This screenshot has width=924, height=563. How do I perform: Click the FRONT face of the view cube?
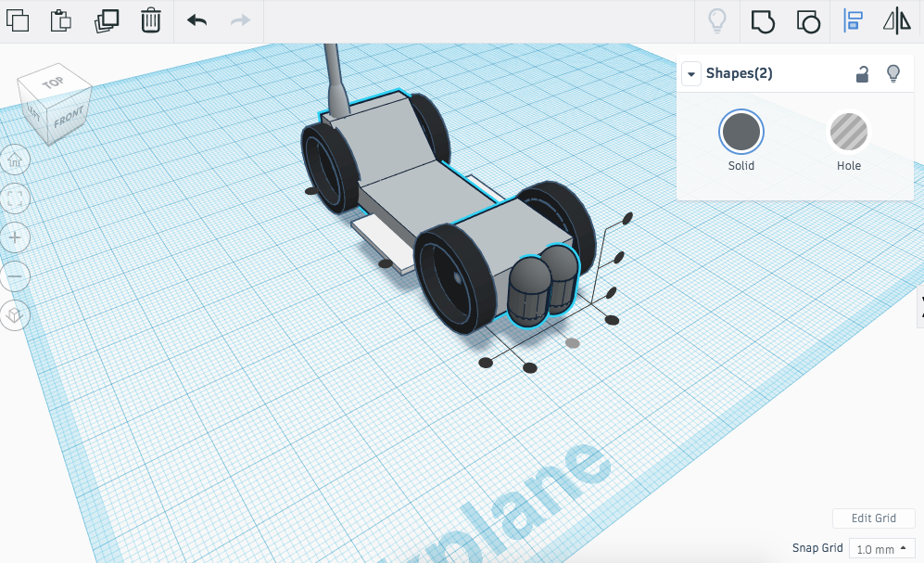[69, 118]
